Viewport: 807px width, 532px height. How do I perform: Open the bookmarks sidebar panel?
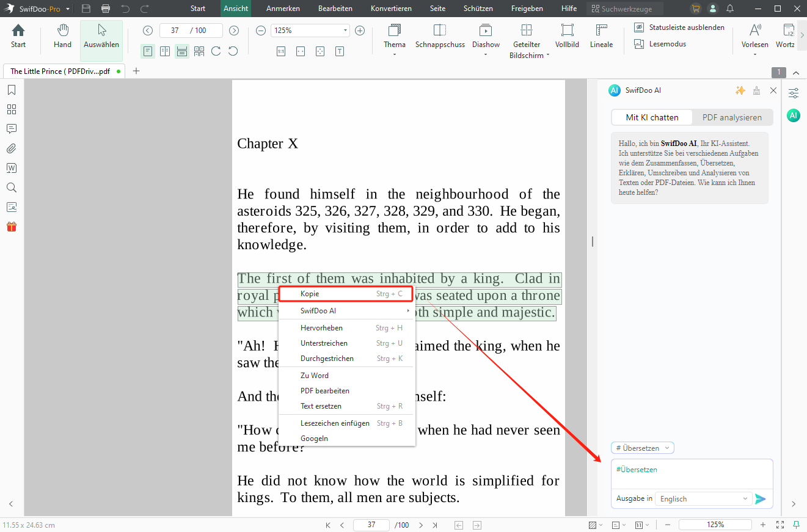pyautogui.click(x=12, y=90)
